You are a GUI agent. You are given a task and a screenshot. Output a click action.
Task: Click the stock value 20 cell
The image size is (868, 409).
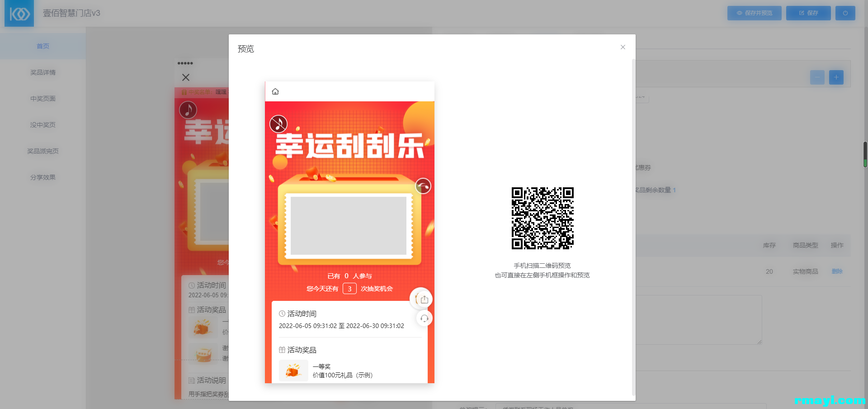pyautogui.click(x=769, y=271)
